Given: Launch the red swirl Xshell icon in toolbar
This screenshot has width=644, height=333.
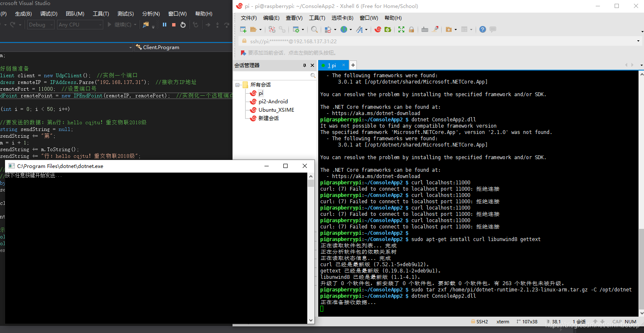Looking at the screenshot, I should (378, 29).
